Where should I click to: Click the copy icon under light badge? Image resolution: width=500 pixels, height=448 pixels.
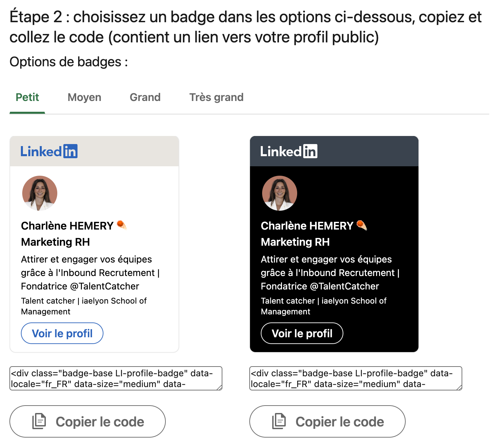(x=39, y=421)
